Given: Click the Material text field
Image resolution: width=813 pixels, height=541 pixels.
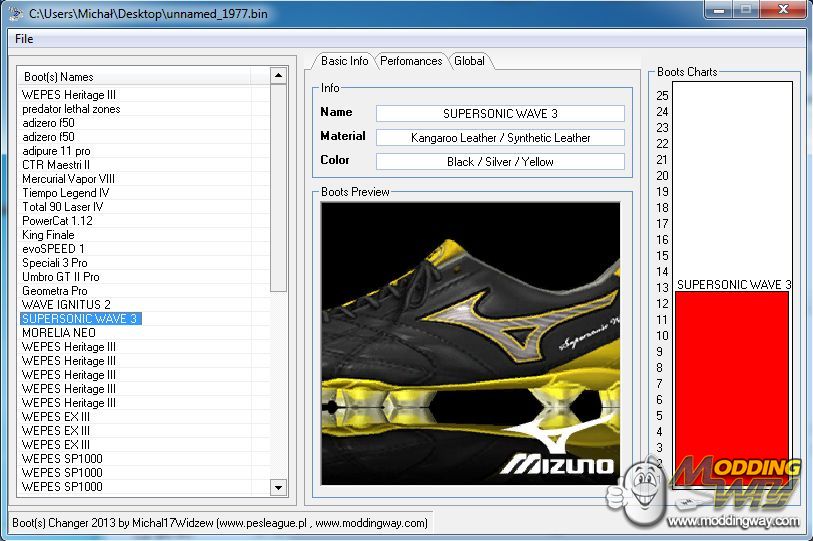Looking at the screenshot, I should click(500, 138).
